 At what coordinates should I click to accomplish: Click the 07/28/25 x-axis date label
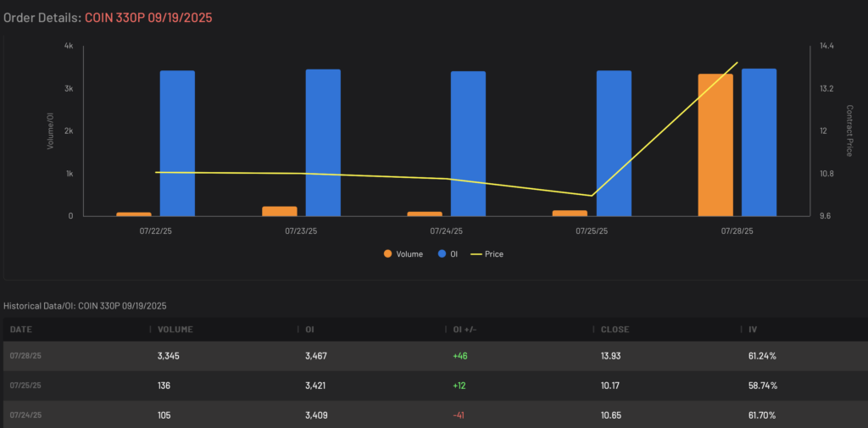pyautogui.click(x=737, y=231)
